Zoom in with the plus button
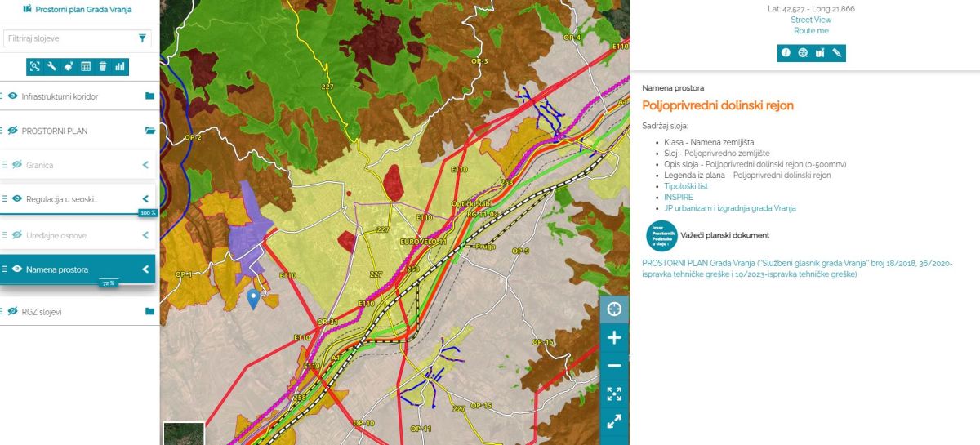Image resolution: width=980 pixels, height=445 pixels. pyautogui.click(x=614, y=338)
